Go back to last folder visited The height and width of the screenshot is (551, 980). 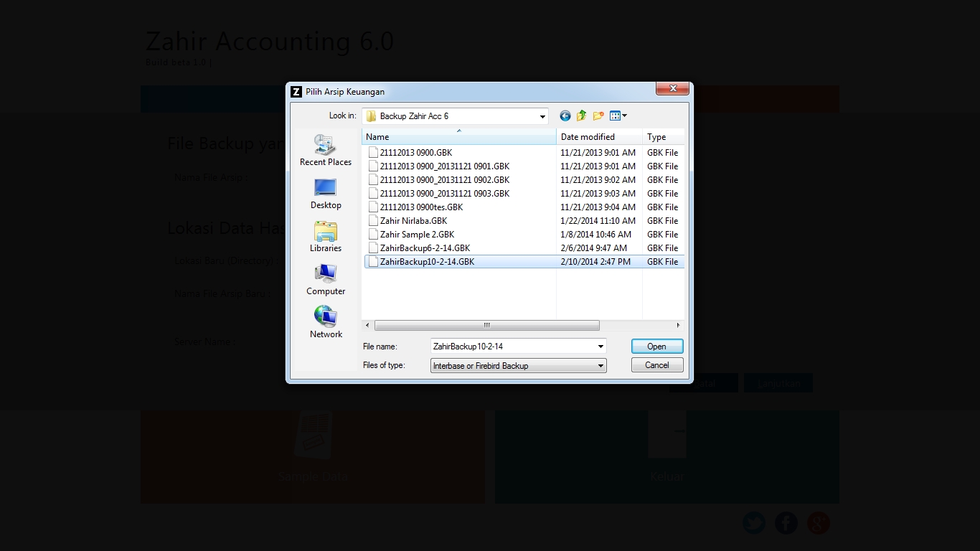[x=565, y=116]
